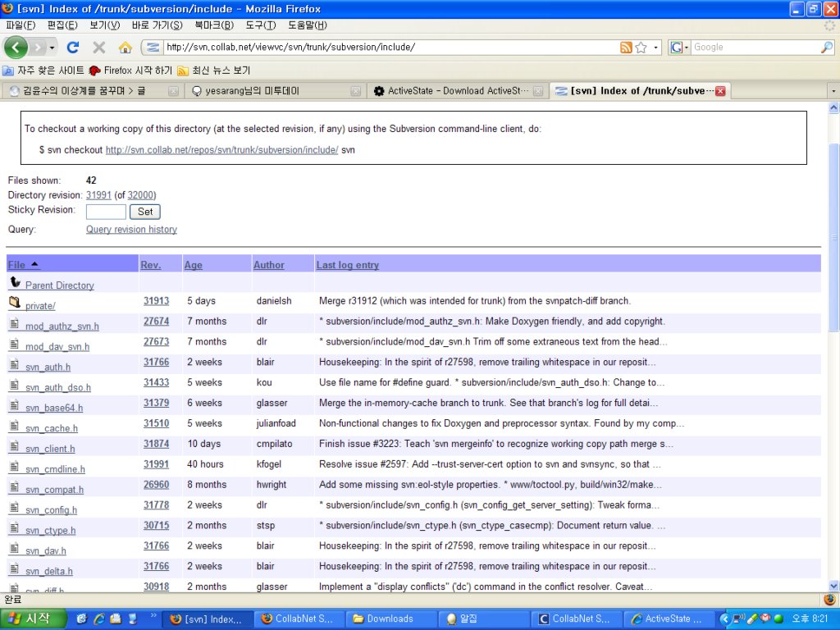
Task: Open revision 27674 link
Action: (x=156, y=322)
